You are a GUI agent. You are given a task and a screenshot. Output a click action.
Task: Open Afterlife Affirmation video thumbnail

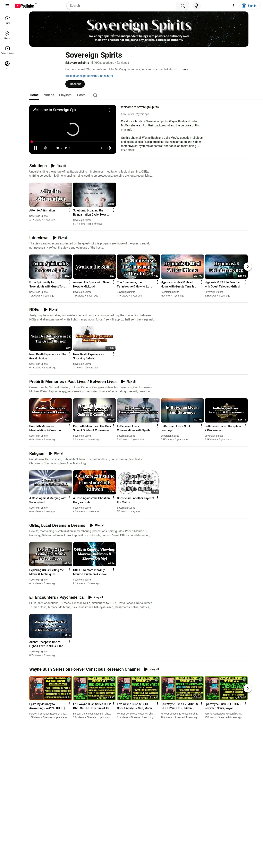(51, 195)
